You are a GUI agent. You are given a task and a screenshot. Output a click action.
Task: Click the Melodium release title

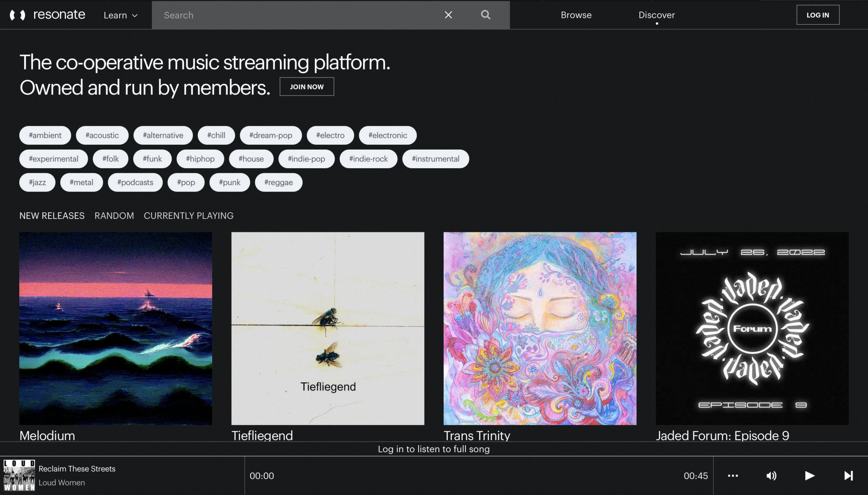[47, 436]
